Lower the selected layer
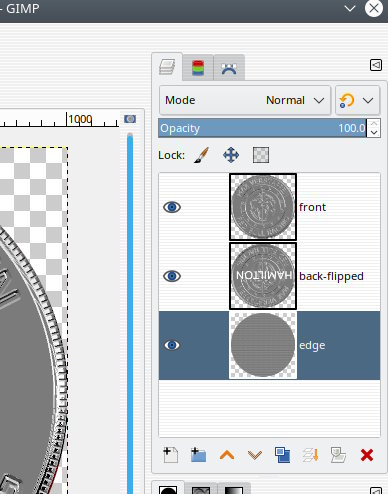 coord(255,455)
